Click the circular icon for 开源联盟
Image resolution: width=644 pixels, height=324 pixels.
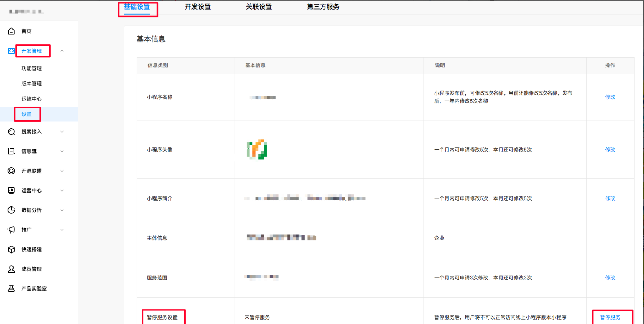point(11,171)
